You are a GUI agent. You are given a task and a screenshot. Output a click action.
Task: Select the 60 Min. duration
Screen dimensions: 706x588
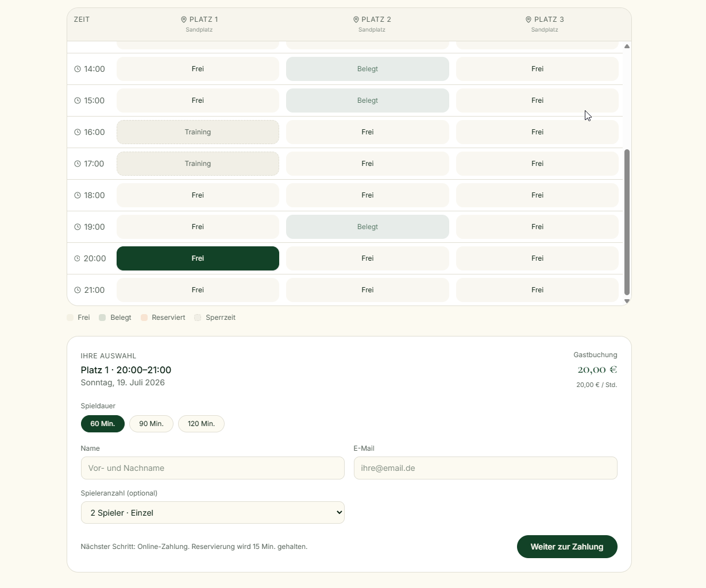(103, 424)
